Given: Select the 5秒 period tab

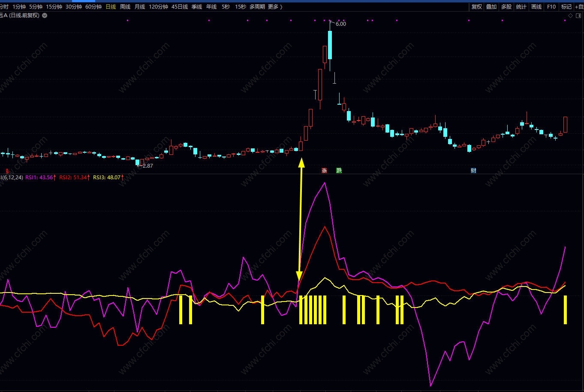Looking at the screenshot, I should [226, 7].
